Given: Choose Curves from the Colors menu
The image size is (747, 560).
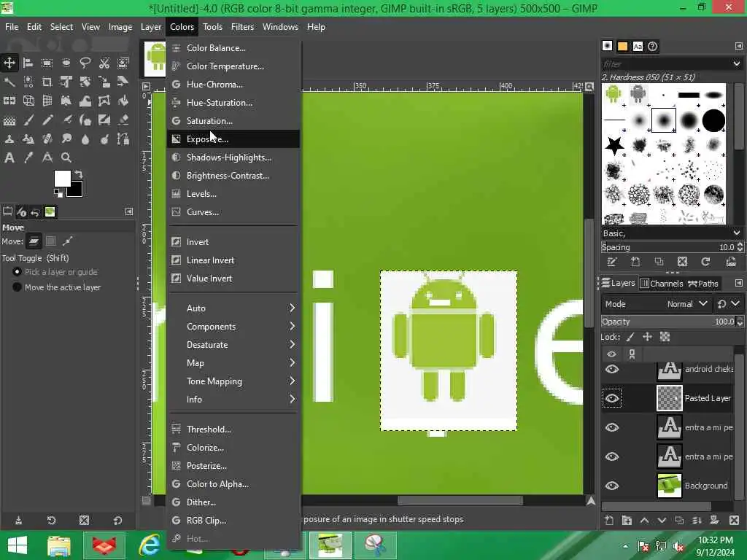Looking at the screenshot, I should (x=234, y=212).
